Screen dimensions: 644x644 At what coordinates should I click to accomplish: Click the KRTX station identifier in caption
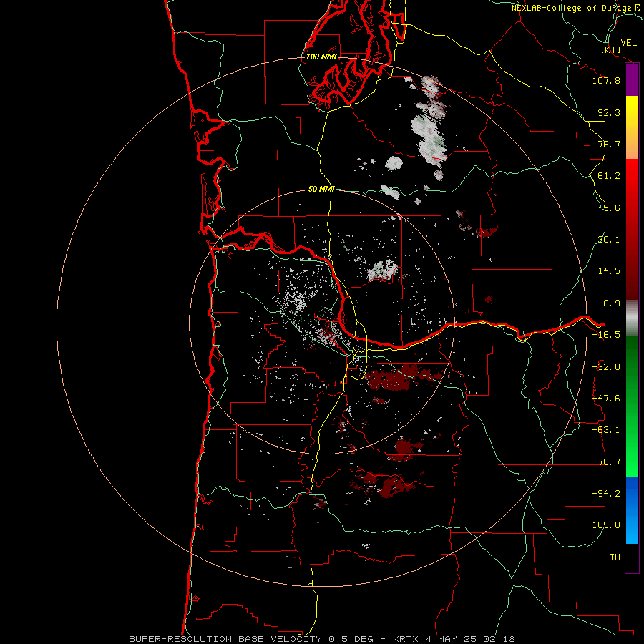pyautogui.click(x=406, y=639)
